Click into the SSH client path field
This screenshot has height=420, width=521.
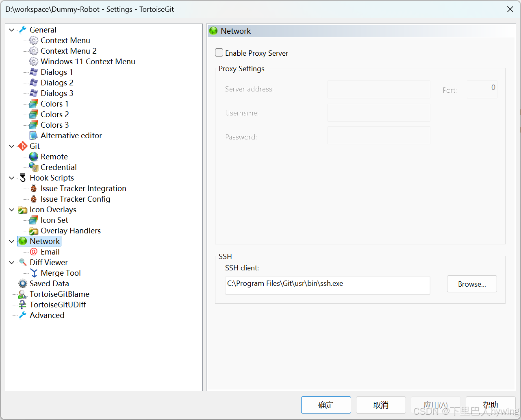pyautogui.click(x=328, y=285)
